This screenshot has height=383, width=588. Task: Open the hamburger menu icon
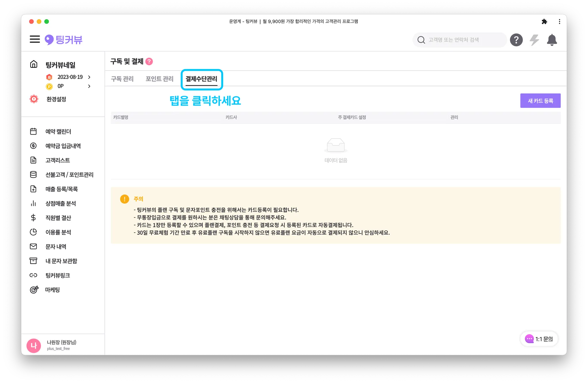pyautogui.click(x=35, y=39)
